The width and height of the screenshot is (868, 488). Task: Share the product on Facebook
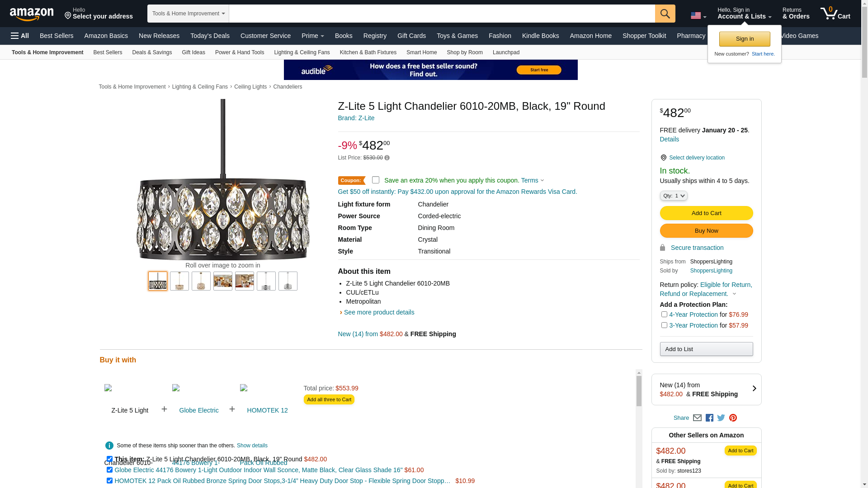click(709, 418)
